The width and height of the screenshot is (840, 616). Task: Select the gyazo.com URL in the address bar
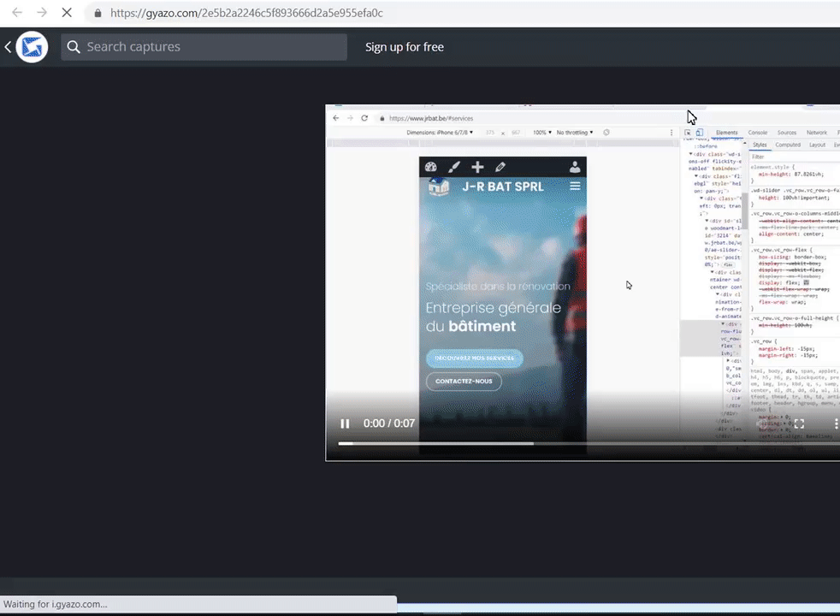(246, 13)
